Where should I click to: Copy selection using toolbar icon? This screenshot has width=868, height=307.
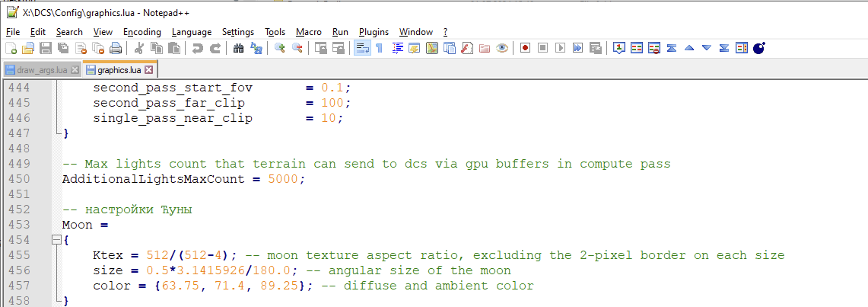(x=157, y=48)
